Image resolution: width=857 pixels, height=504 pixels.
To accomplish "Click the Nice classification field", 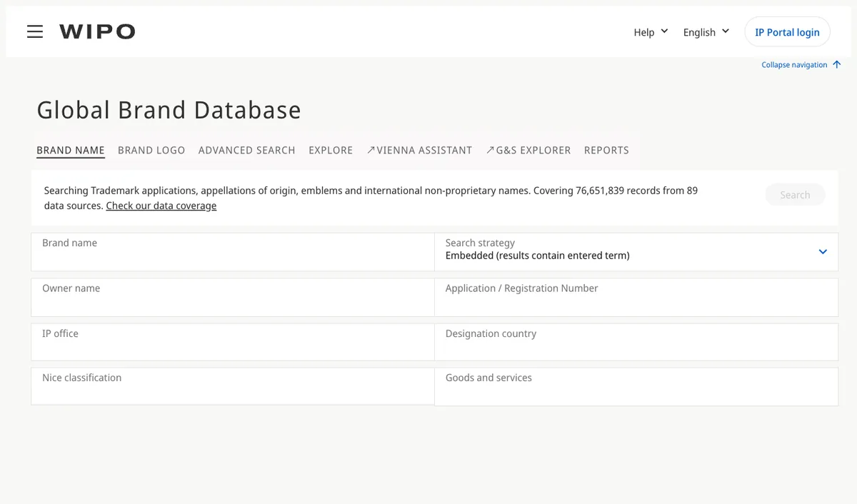I will [233, 387].
